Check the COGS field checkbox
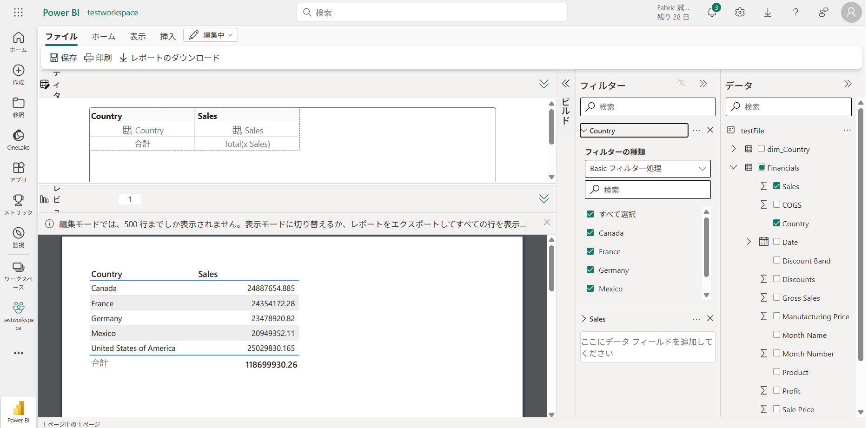 point(777,204)
